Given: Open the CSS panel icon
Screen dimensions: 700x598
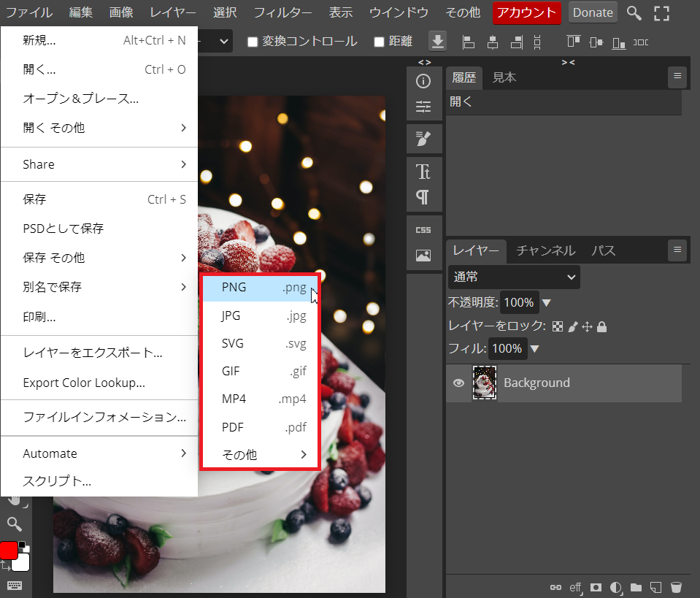Looking at the screenshot, I should [x=423, y=230].
